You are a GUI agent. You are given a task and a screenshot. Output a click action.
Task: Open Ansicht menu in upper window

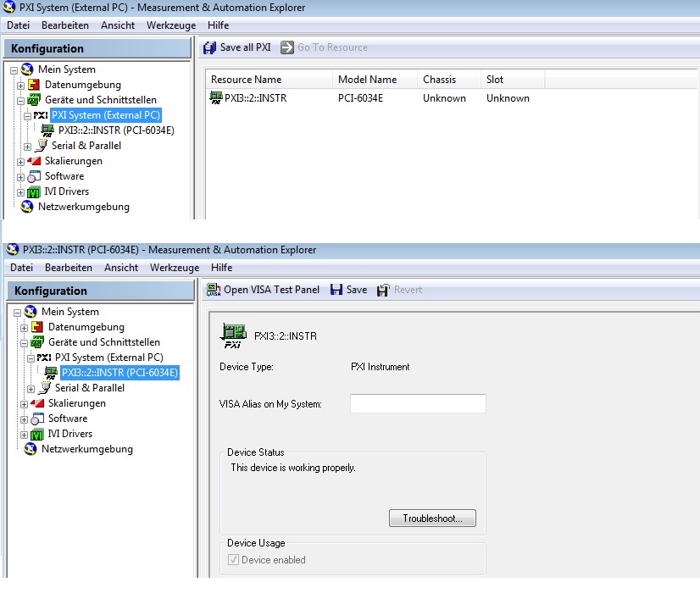pyautogui.click(x=118, y=25)
